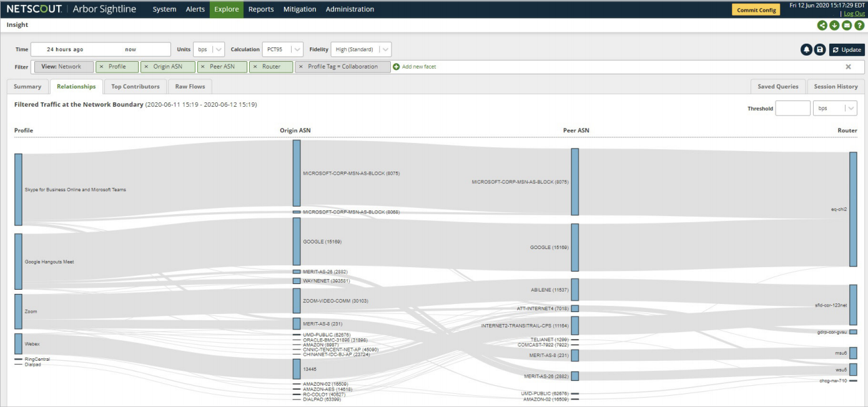Viewport: 868px width, 407px height.
Task: Click peer ASN GOOGLE (15169) node
Action: [575, 247]
